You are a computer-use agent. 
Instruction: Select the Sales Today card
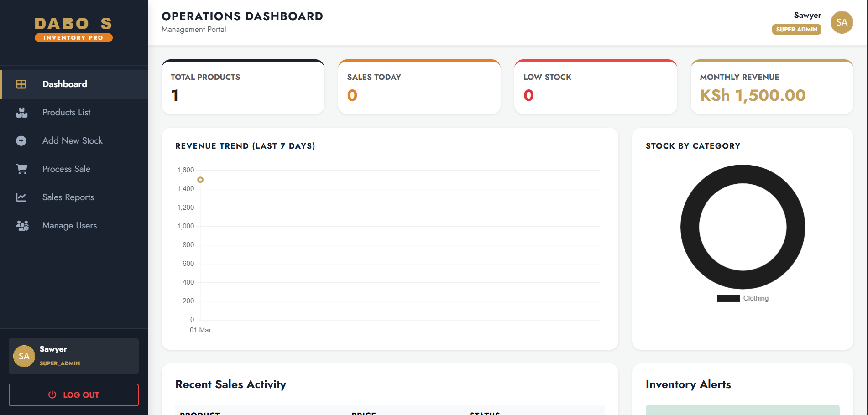(419, 87)
